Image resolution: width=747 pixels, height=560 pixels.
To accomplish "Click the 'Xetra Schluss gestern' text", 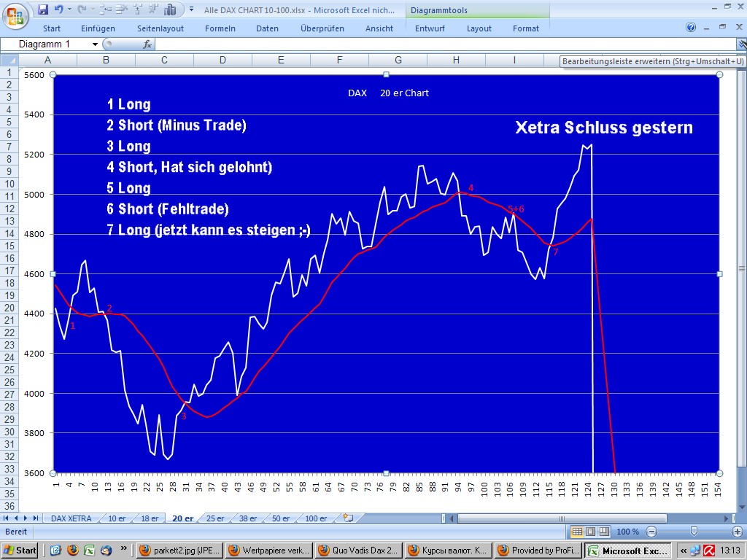I will click(x=604, y=128).
